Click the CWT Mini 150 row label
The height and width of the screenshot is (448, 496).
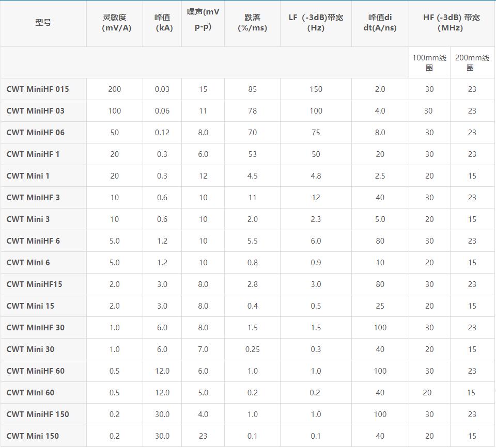point(33,436)
